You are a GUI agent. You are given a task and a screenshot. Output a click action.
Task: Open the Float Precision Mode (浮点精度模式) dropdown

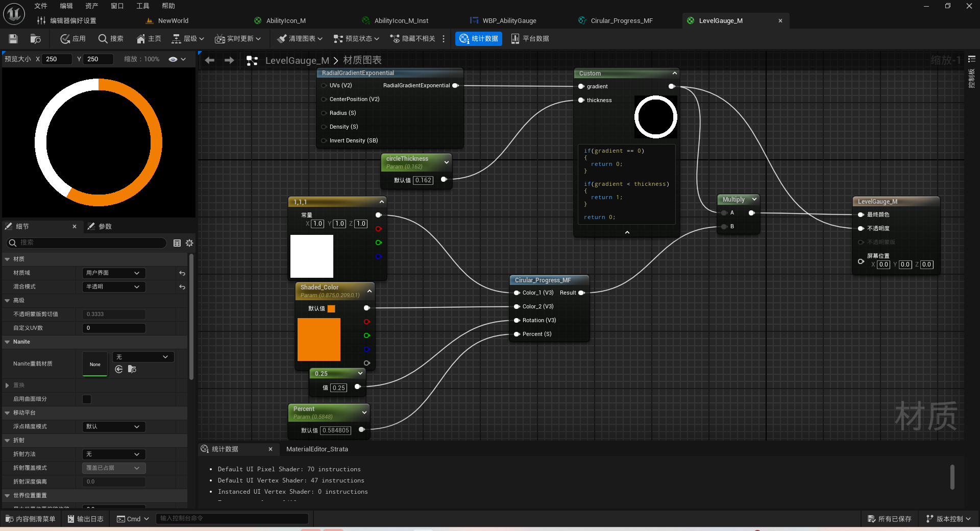pos(114,427)
